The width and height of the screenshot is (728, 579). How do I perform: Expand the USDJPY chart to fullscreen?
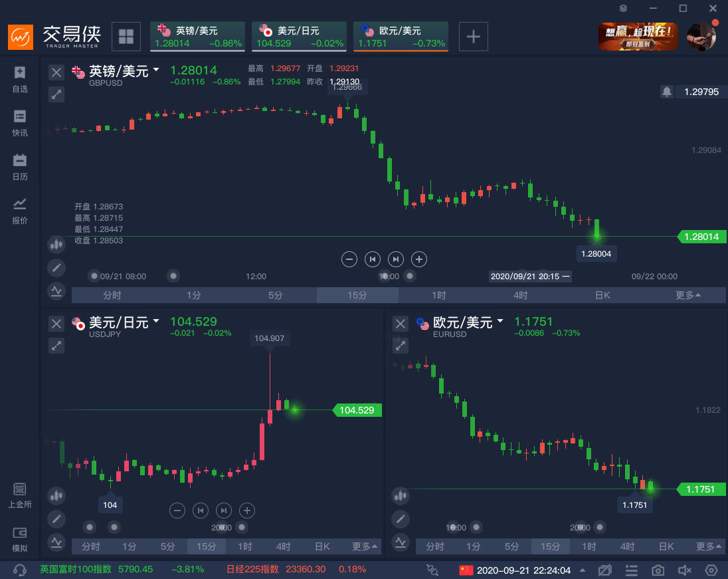click(56, 346)
